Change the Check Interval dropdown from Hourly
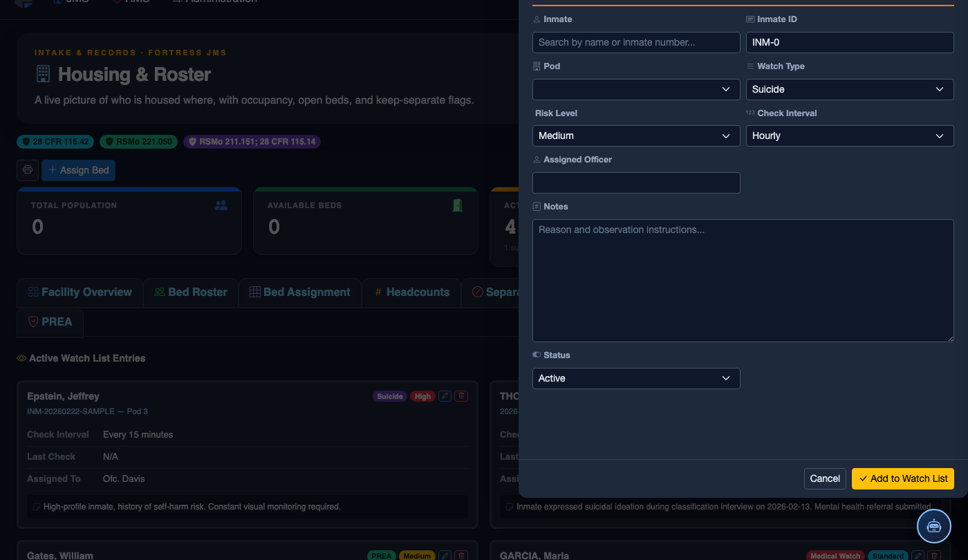This screenshot has height=560, width=968. (x=850, y=136)
